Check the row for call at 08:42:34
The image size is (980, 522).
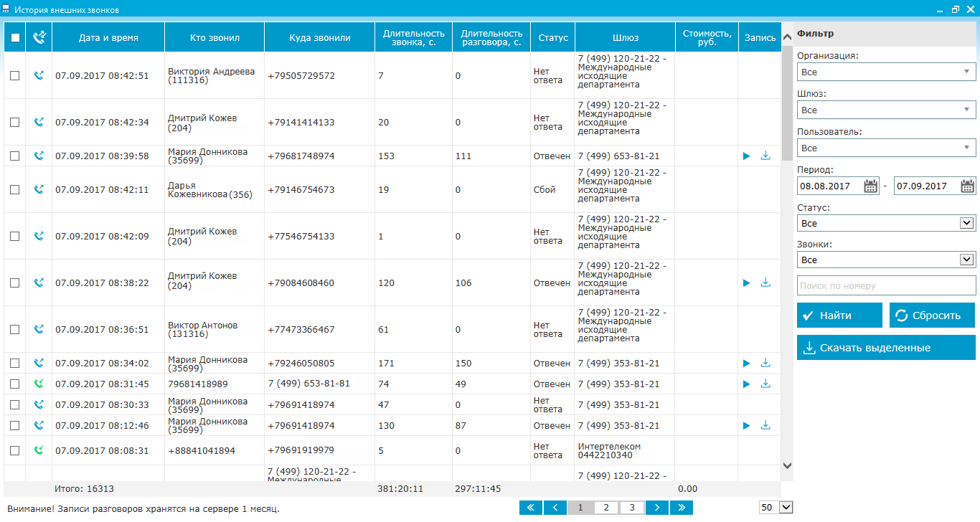coord(14,123)
